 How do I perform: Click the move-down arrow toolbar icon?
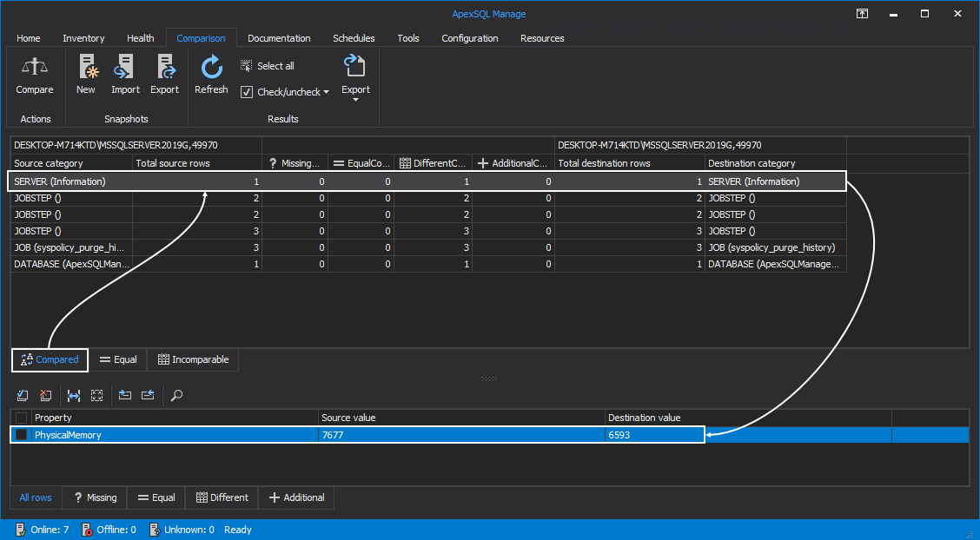(x=125, y=395)
